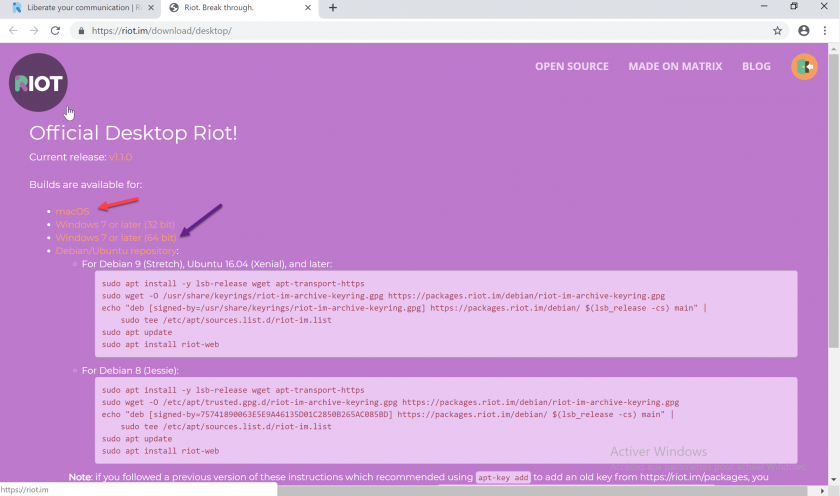Viewport: 840px width, 496px height.
Task: Click the site lock icon in address bar
Action: click(81, 31)
